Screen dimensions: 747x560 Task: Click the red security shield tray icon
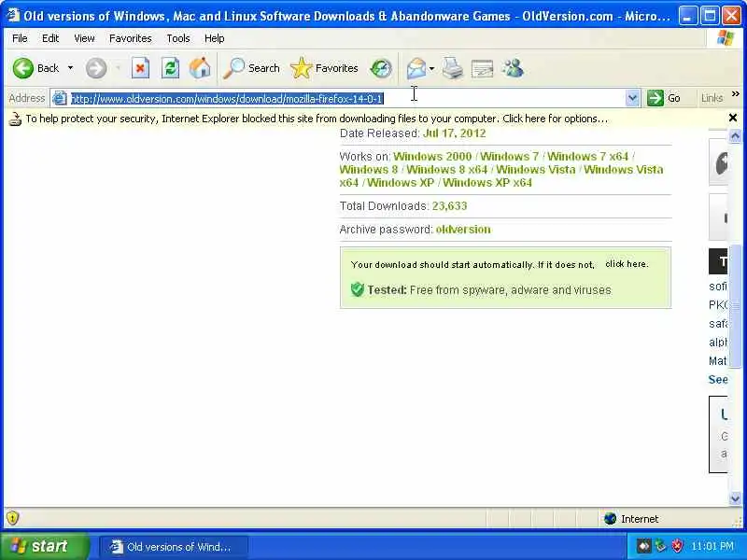[677, 546]
